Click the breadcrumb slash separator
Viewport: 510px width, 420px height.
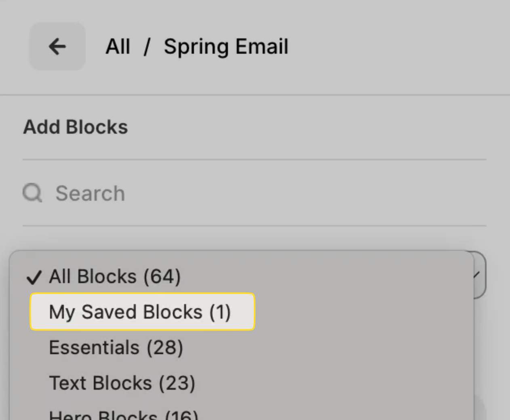tap(147, 46)
